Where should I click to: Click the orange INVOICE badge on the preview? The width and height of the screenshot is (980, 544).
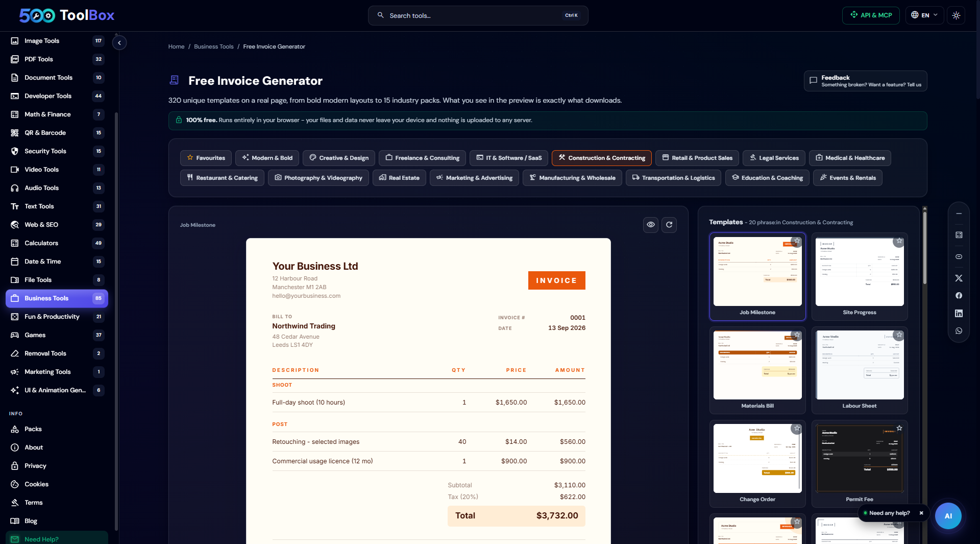pos(556,280)
